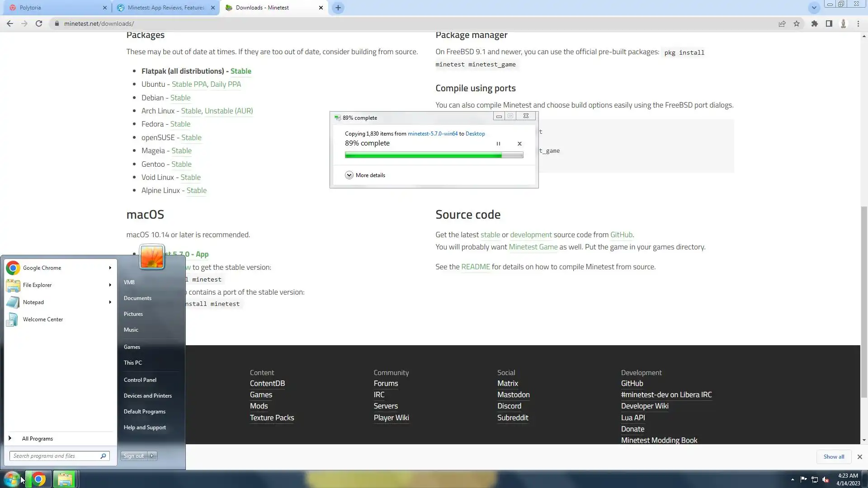
Task: Open new tab with plus button
Action: 338,8
